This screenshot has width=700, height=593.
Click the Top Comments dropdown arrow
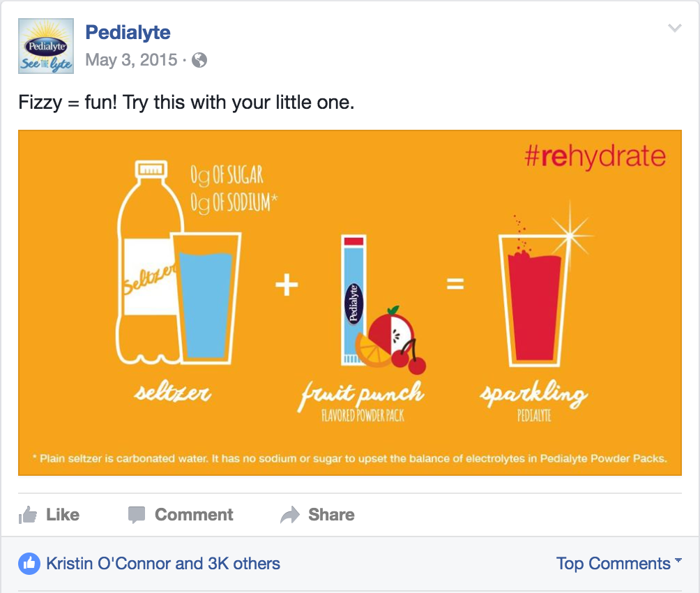coord(678,560)
